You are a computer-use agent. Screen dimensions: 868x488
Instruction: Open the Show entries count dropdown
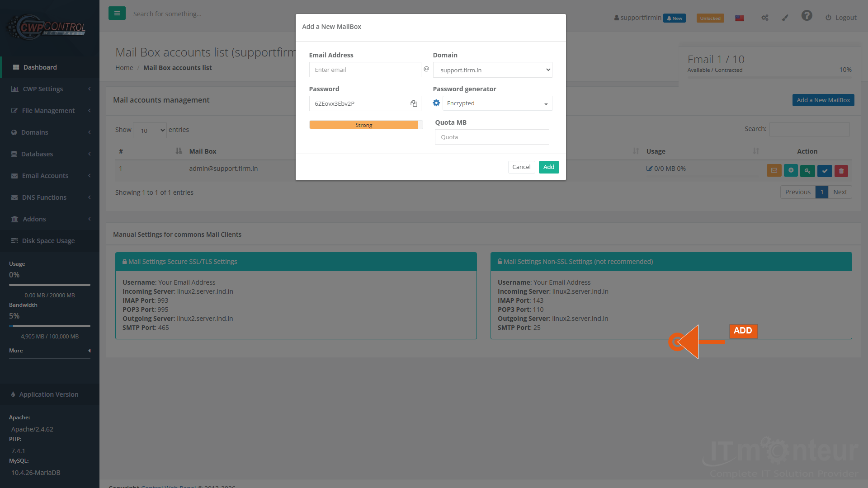tap(150, 130)
